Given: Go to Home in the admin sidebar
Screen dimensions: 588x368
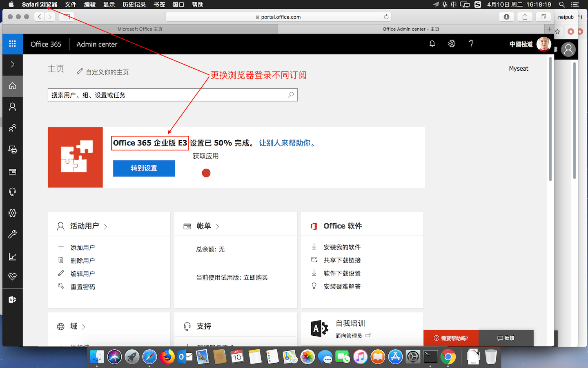Looking at the screenshot, I should pos(12,86).
